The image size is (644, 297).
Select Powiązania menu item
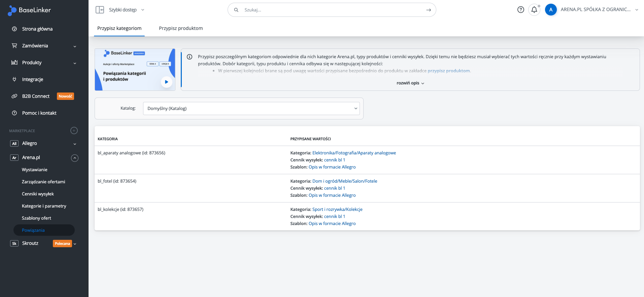pos(44,230)
